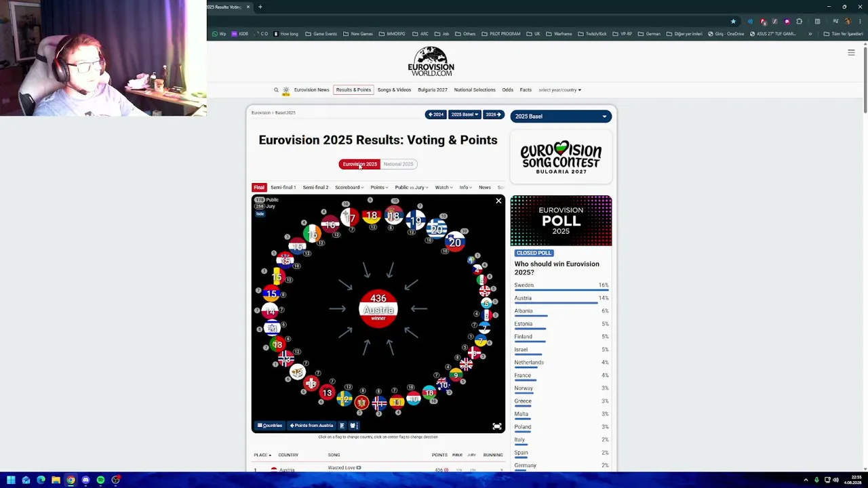
Task: Toggle Points from Austria direction
Action: (311, 426)
